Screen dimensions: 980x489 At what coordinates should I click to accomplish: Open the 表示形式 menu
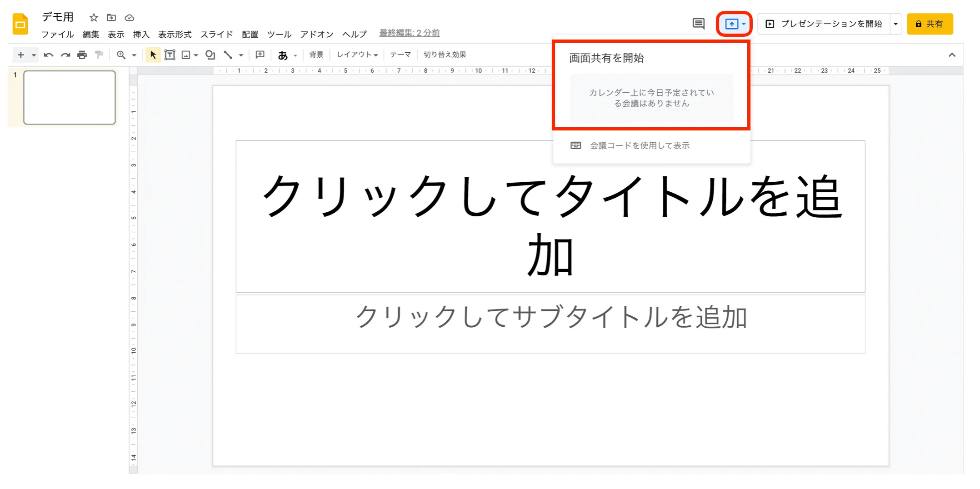click(175, 34)
